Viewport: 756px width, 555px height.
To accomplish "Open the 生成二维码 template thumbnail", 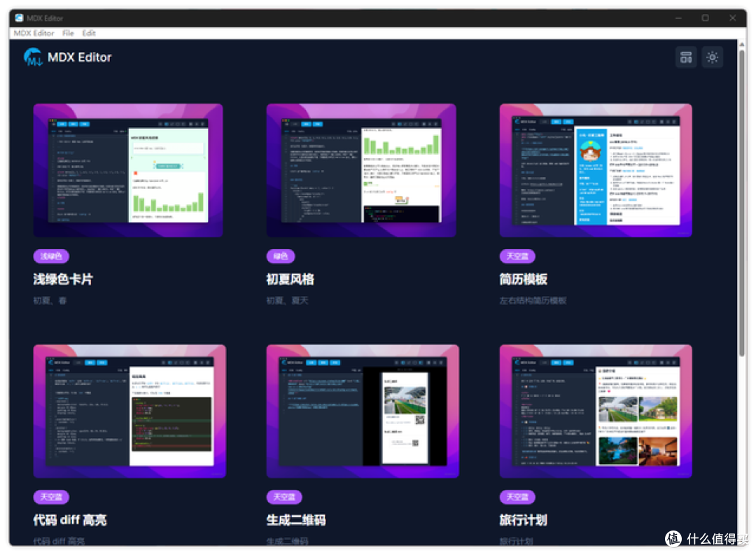I will [x=363, y=411].
